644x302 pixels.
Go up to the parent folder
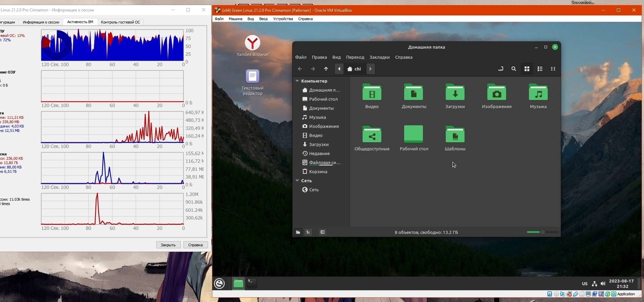(x=326, y=69)
